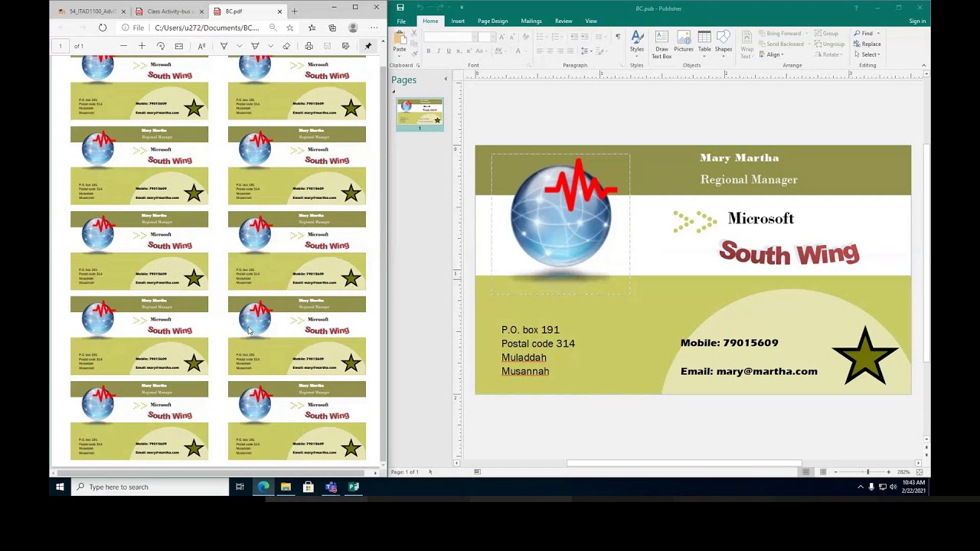Click 'P.O. box 191' address line

[530, 330]
